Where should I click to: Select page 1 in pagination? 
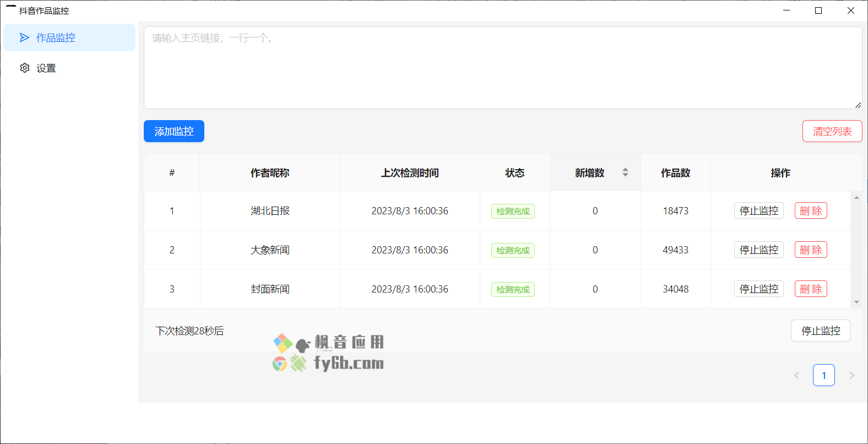(824, 375)
